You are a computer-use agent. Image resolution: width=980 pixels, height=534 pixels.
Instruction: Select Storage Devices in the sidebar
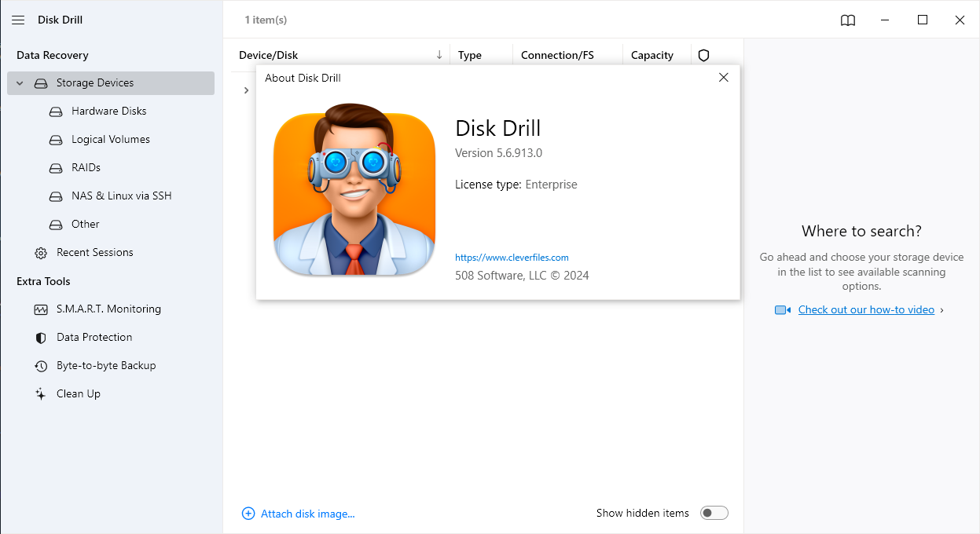tap(111, 83)
